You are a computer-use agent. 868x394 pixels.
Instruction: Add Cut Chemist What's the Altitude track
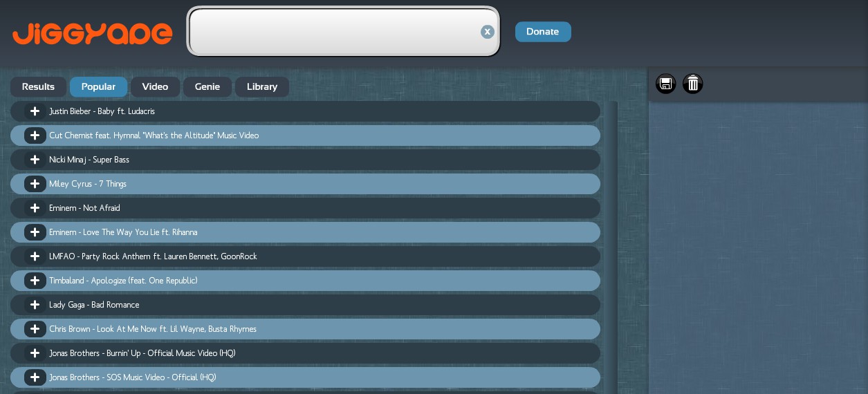35,135
